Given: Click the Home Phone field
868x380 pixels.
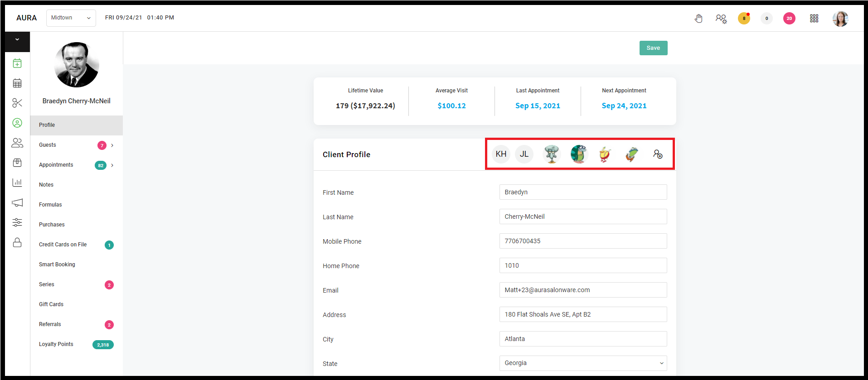Looking at the screenshot, I should [583, 265].
